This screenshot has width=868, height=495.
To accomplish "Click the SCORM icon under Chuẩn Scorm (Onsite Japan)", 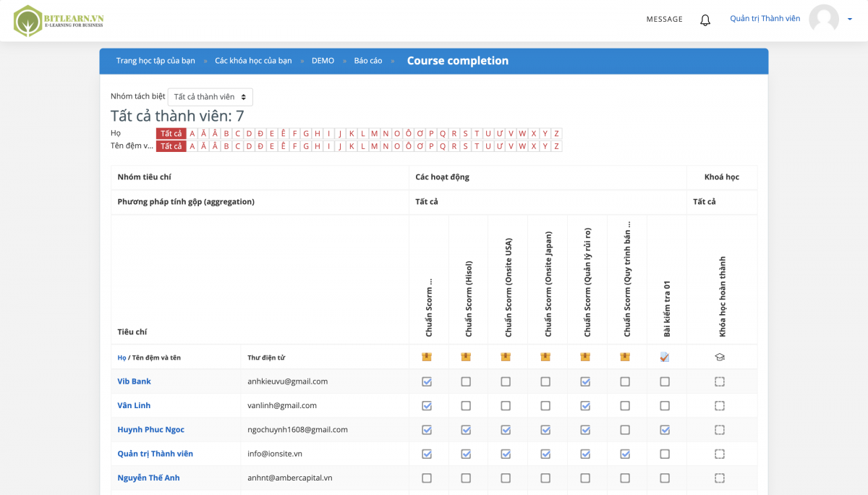I will [545, 357].
